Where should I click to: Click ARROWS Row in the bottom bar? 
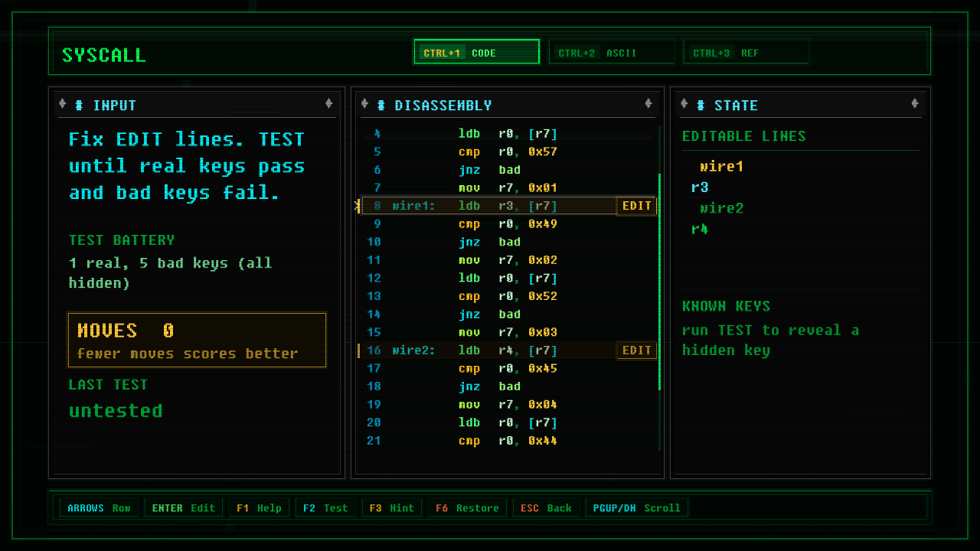click(x=99, y=508)
